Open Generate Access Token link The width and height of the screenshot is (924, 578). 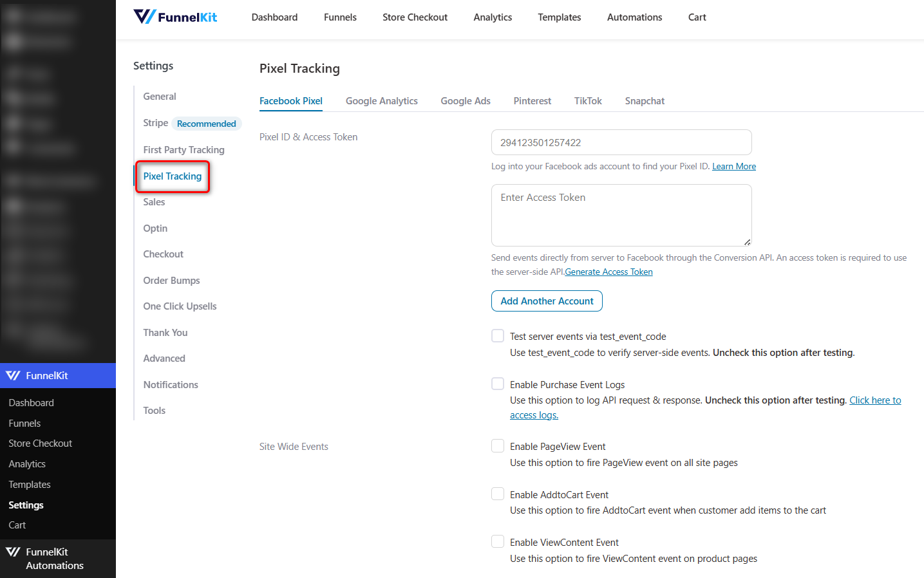(x=609, y=272)
